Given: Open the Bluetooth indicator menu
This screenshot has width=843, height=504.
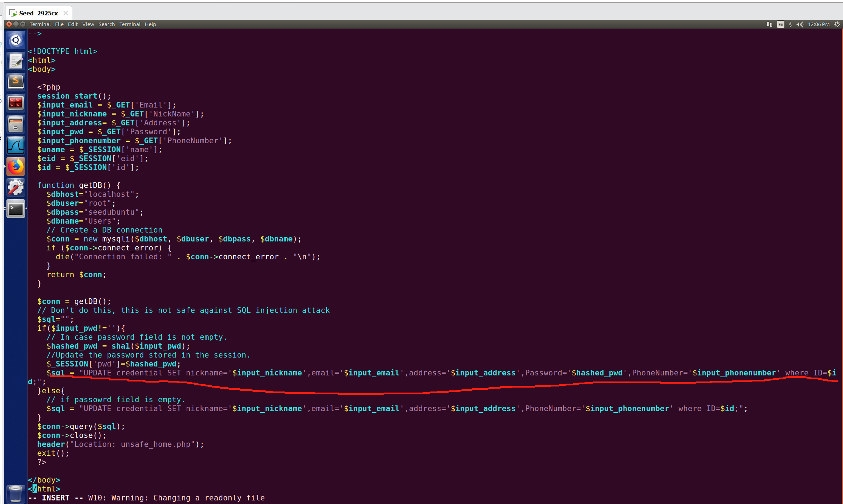Looking at the screenshot, I should click(x=790, y=24).
